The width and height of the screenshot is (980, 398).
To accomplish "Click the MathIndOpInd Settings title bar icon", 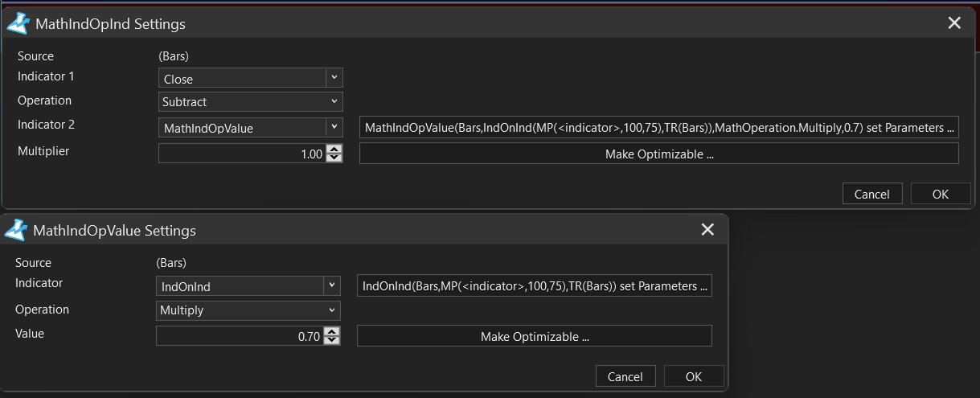I will [x=18, y=24].
